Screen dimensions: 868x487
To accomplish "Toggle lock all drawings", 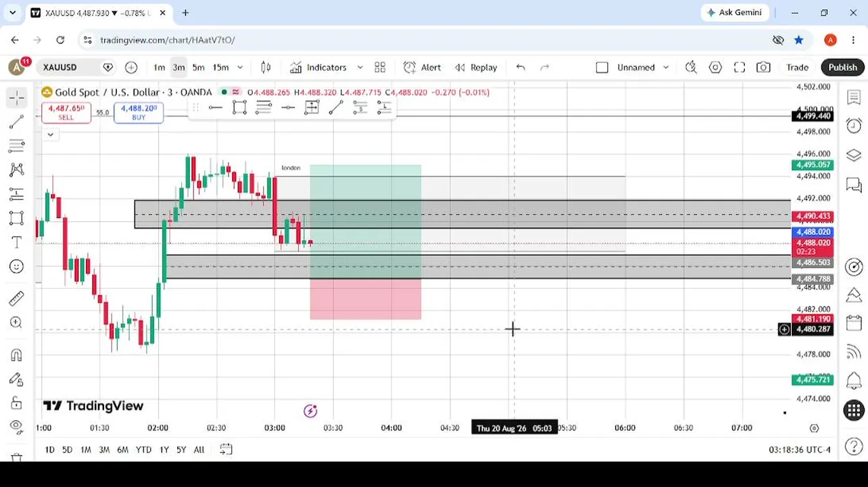I will tap(17, 404).
